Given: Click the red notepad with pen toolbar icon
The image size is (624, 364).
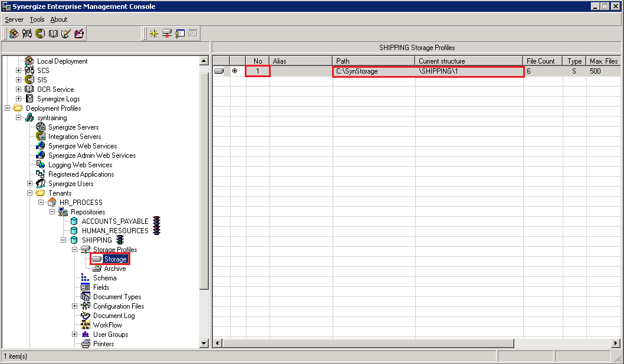Looking at the screenshot, I should pyautogui.click(x=79, y=34).
